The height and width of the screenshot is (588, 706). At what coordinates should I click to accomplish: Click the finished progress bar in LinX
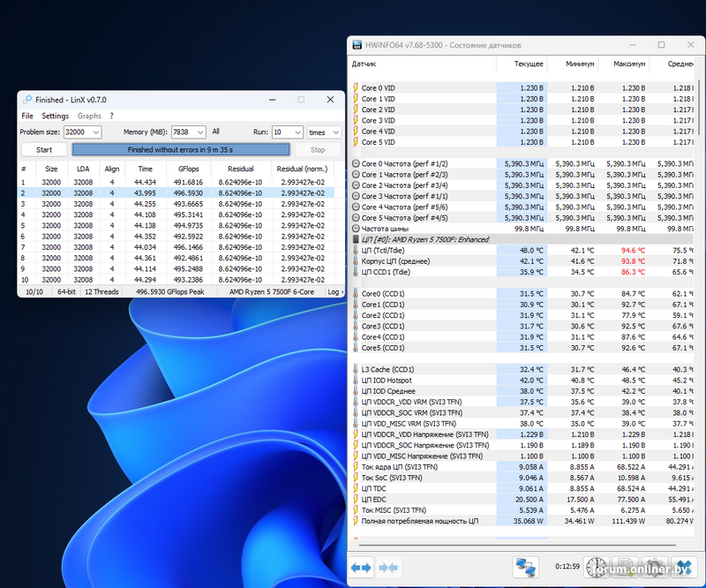point(179,150)
